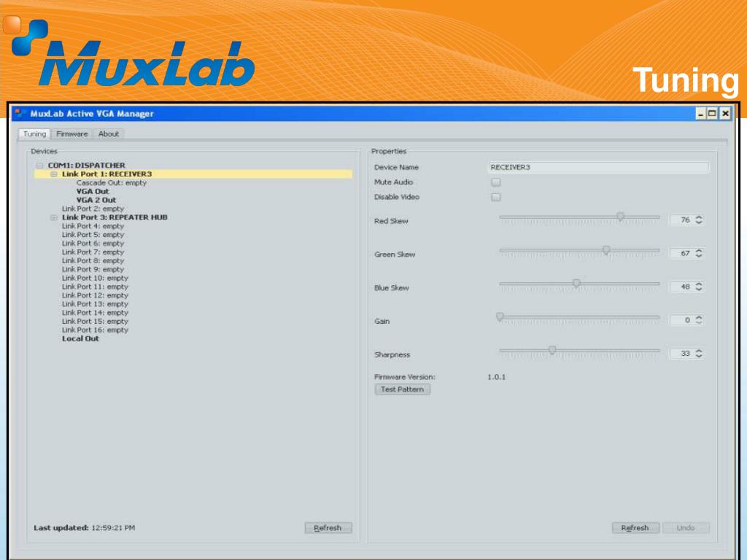Screen dimensions: 747x560
Task: Click the Sharpness value field 33
Action: 682,354
